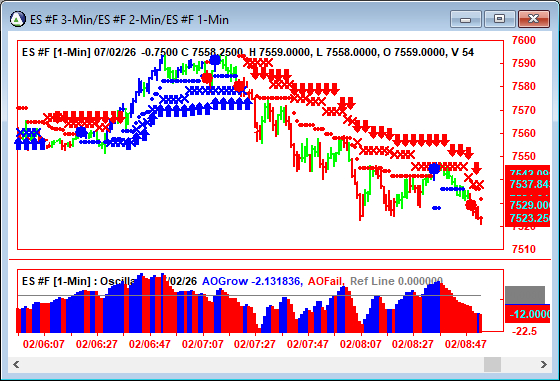This screenshot has height=381, width=560.
Task: Click the application icon in the title bar
Action: (18, 19)
